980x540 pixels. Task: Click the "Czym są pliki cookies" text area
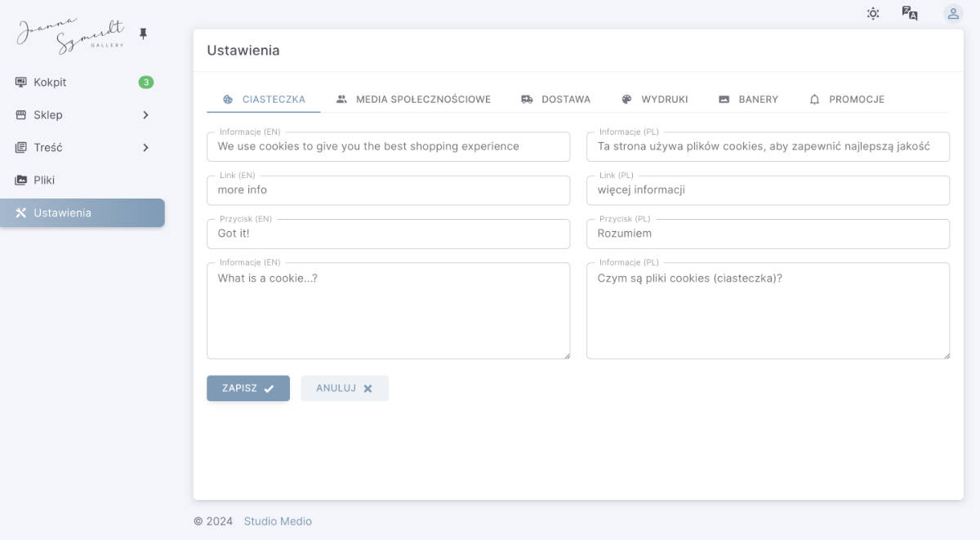[768, 310]
